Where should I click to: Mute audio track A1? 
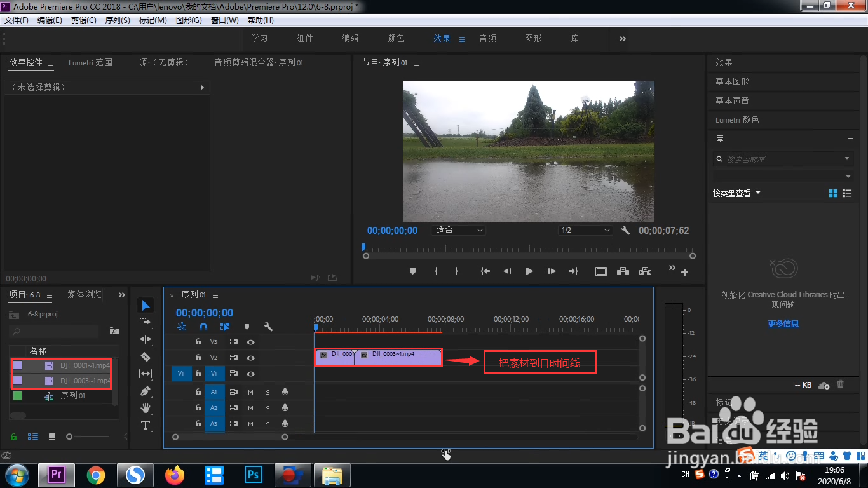251,392
